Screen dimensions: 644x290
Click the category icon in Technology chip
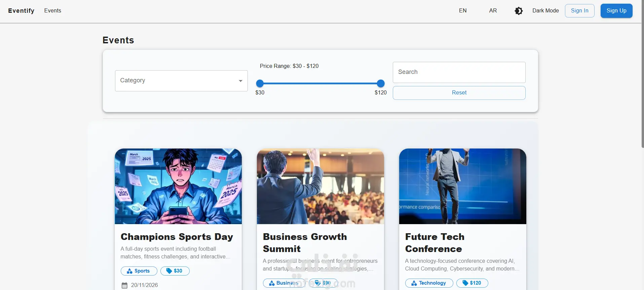point(414,283)
